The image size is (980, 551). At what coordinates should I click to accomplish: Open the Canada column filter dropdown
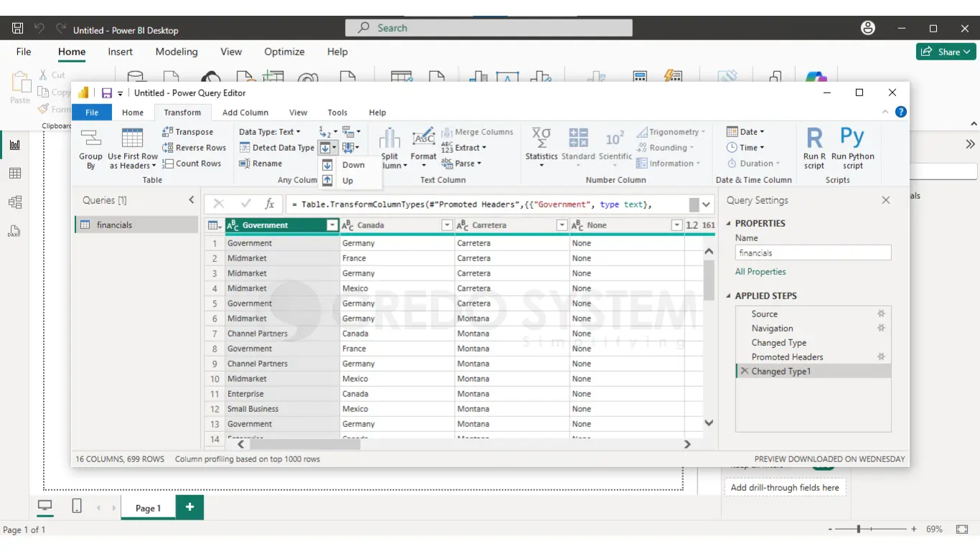(447, 225)
